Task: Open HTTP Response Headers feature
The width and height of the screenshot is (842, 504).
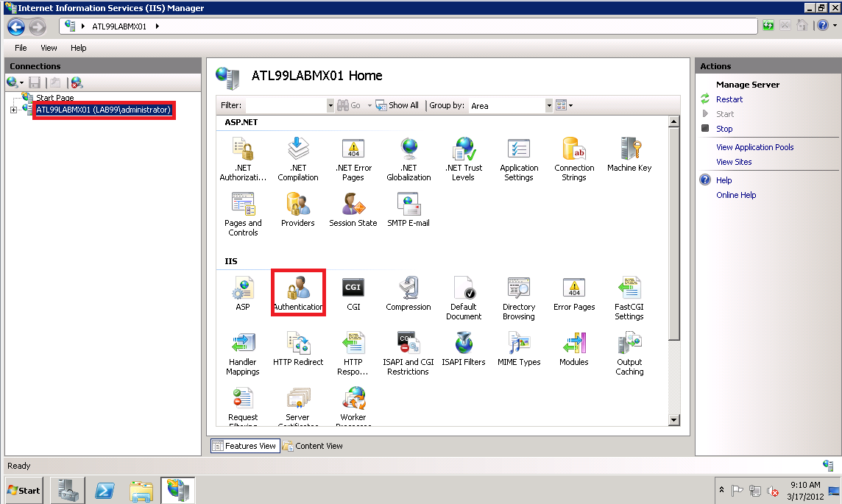Action: [x=353, y=353]
